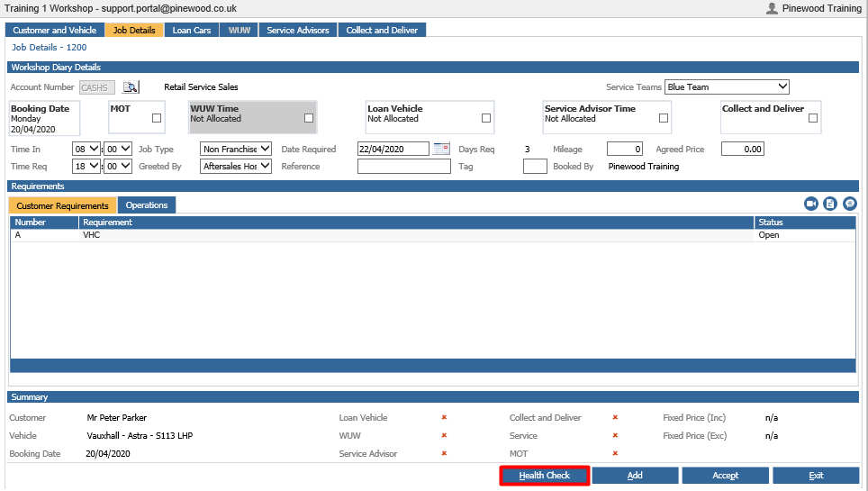Enable the Loan Vehicle checkbox
The image size is (868, 491).
tap(486, 118)
